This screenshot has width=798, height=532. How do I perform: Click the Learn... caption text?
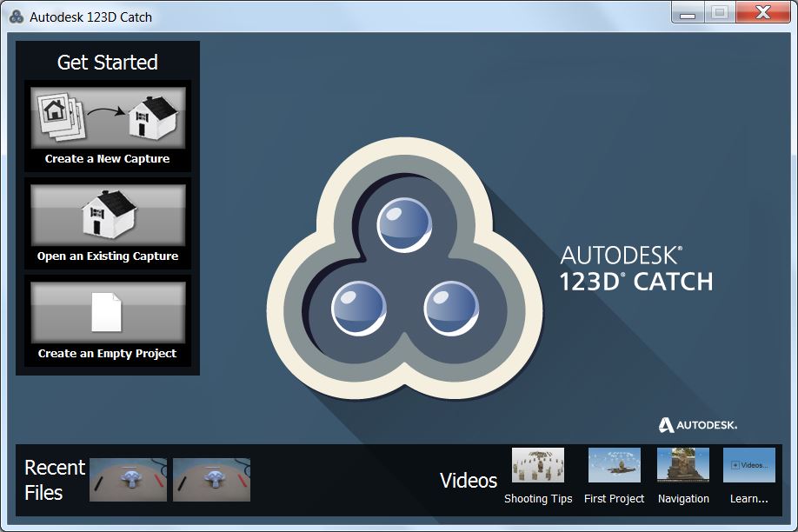click(x=749, y=499)
